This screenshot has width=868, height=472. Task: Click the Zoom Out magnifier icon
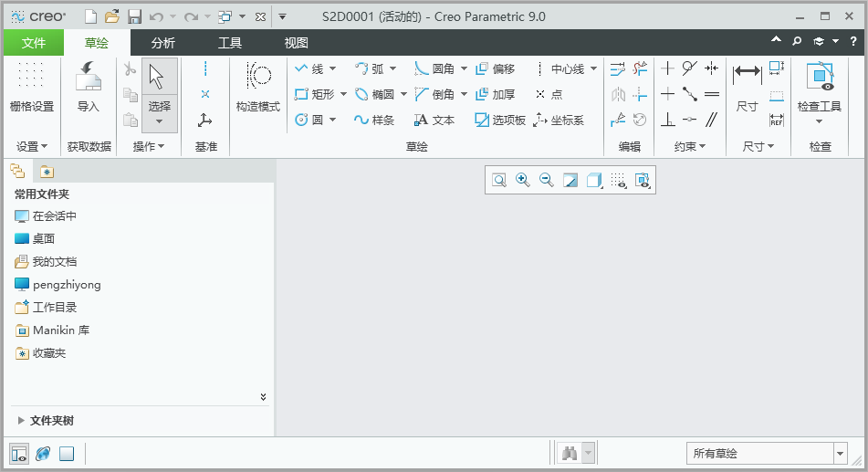(x=547, y=180)
